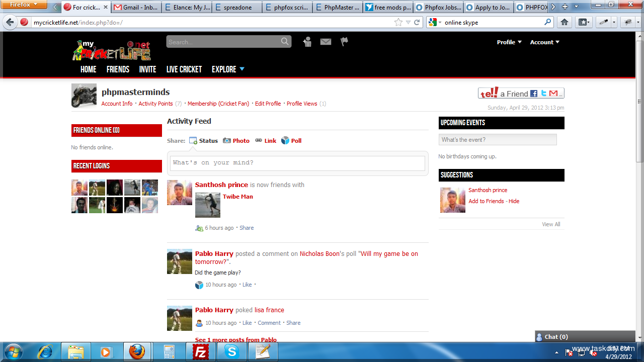Click the friend requests icon in header
Viewport: 644px width, 362px height.
click(x=307, y=42)
